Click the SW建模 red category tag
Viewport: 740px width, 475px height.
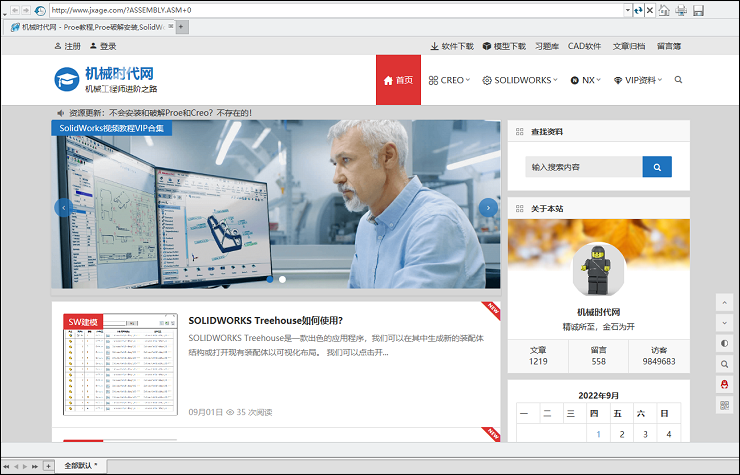pos(83,322)
